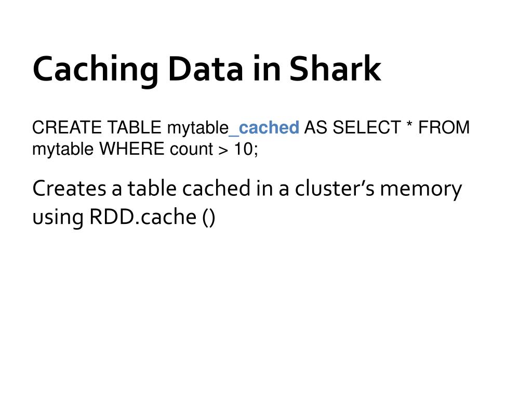532x399 pixels.
Task: Click the slide title 'Caching Data in Shark'
Action: click(207, 70)
